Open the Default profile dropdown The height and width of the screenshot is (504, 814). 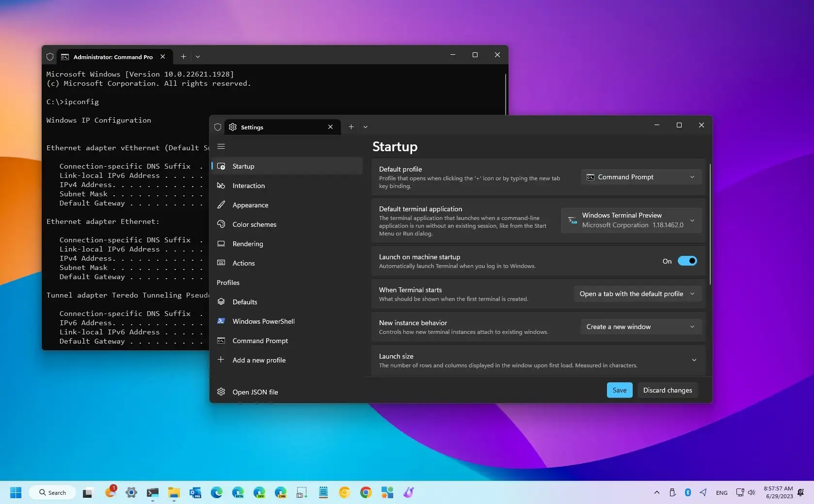(641, 177)
